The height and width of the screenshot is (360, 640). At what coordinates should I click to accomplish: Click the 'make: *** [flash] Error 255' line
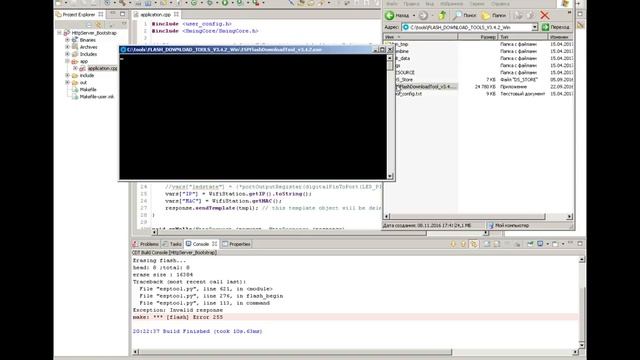click(x=178, y=317)
